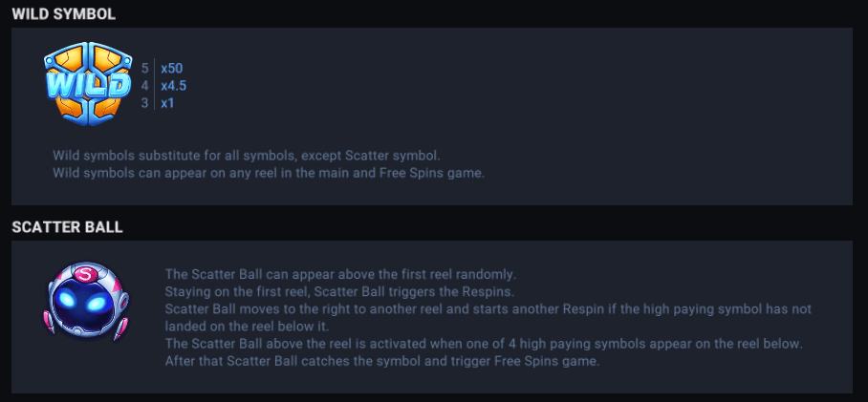The height and width of the screenshot is (402, 868).
Task: Click the x50 payout value
Action: [x=172, y=69]
